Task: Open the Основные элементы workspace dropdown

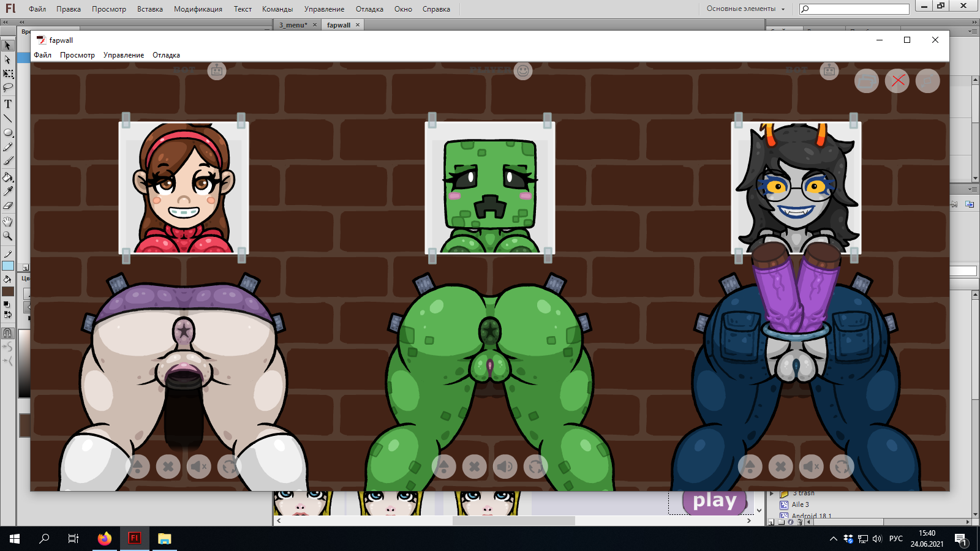Action: tap(745, 9)
